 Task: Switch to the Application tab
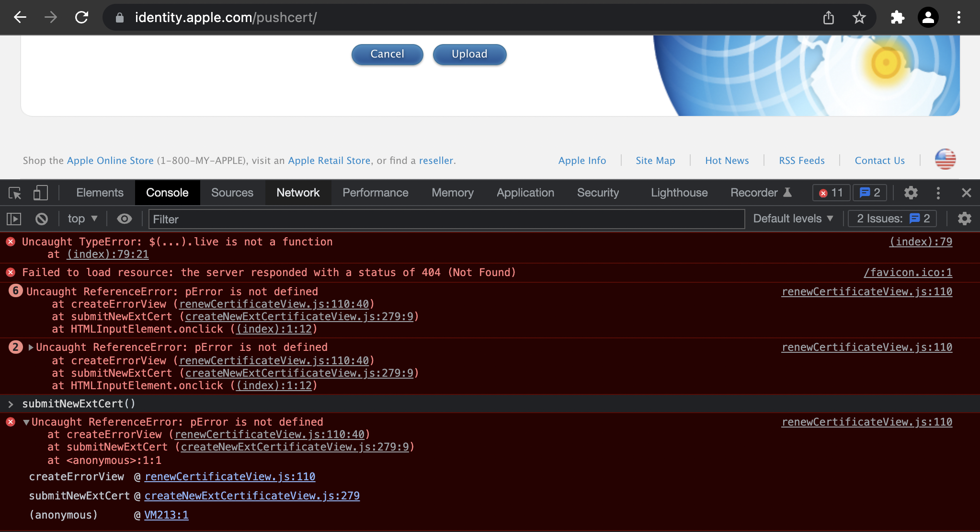pyautogui.click(x=525, y=193)
